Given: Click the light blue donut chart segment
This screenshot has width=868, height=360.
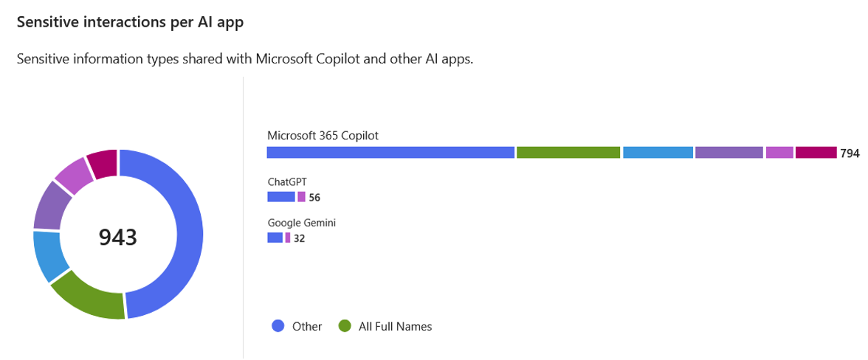Looking at the screenshot, I should [49, 256].
